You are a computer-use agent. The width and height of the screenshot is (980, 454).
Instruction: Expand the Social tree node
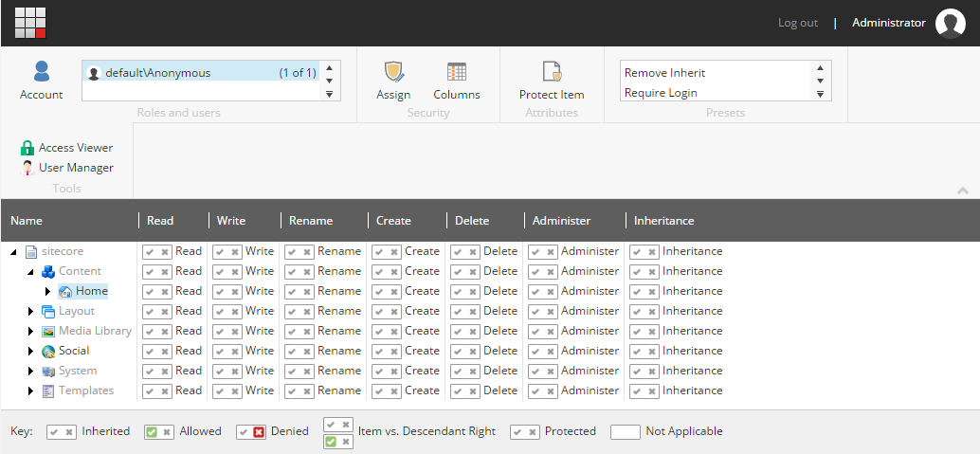point(30,352)
